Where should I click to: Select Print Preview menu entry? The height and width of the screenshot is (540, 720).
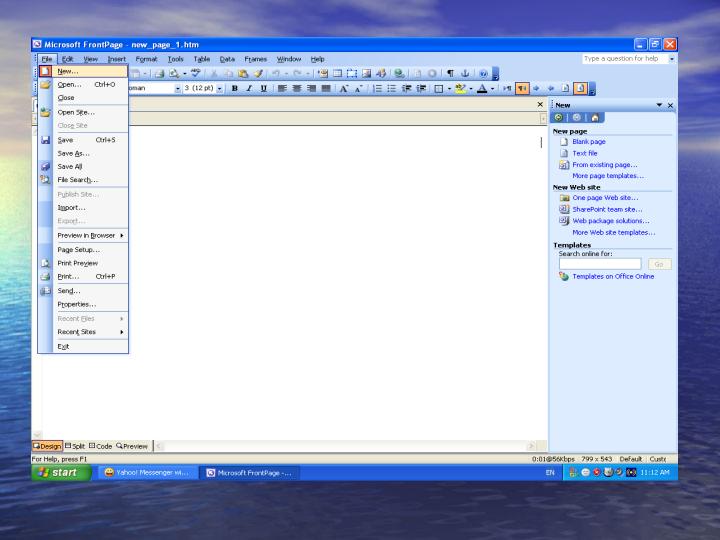click(83, 263)
